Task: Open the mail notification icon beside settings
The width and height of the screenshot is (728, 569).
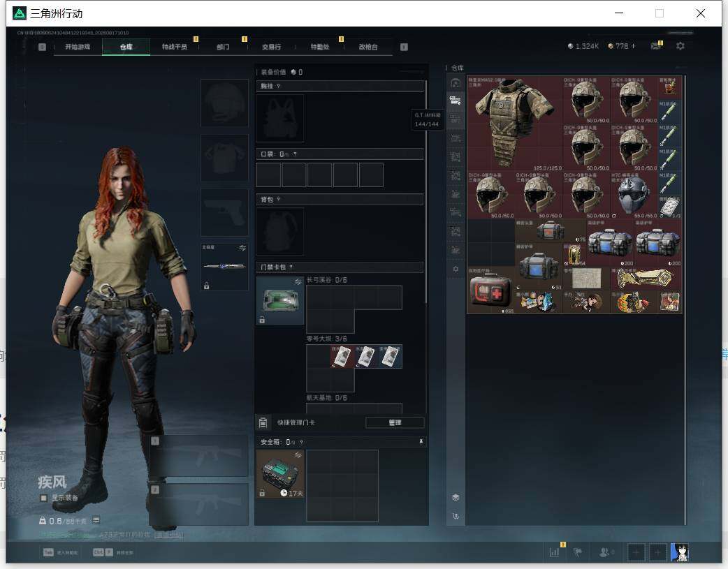Action: 656,46
